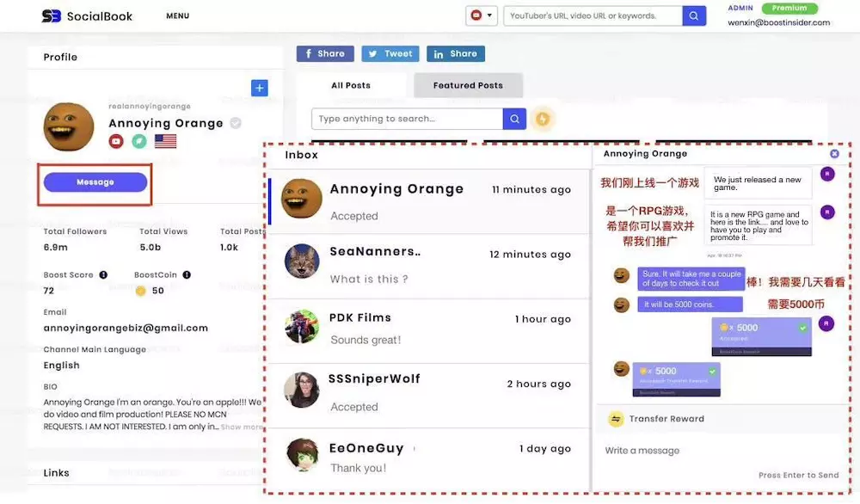
Task: Click the realannoyingorange username
Action: coord(150,106)
